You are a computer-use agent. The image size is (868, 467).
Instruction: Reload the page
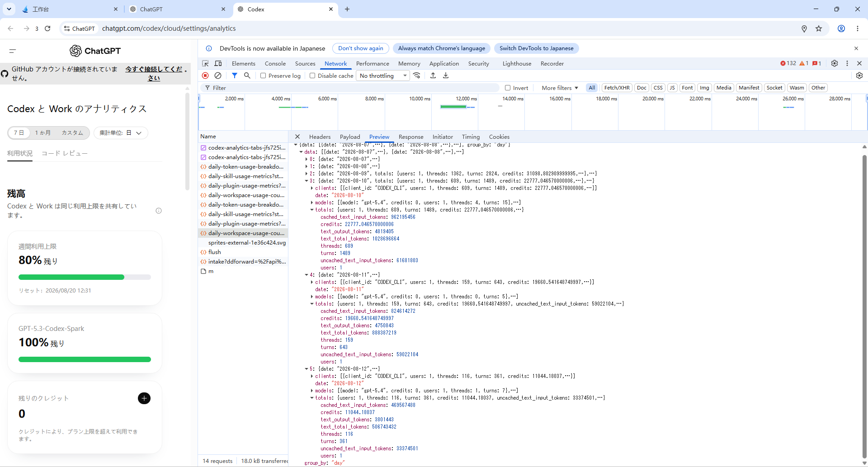(x=47, y=28)
